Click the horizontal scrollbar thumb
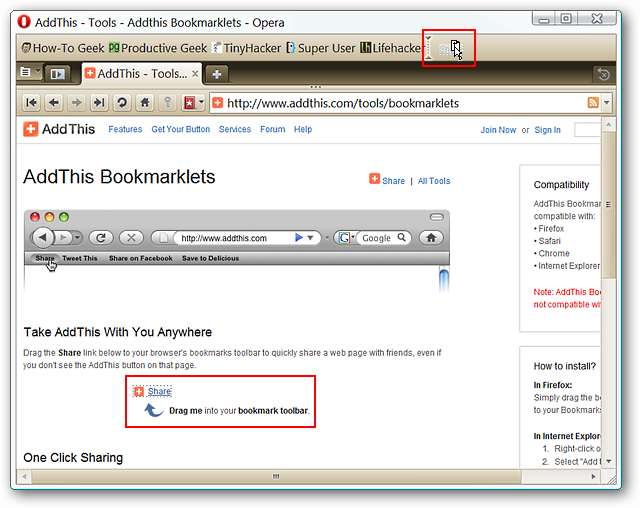 pos(276,476)
